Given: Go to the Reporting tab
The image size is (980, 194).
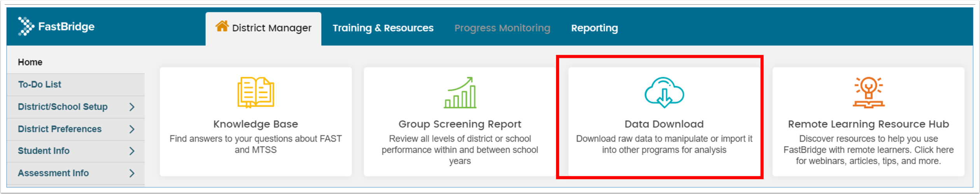Looking at the screenshot, I should tap(594, 28).
